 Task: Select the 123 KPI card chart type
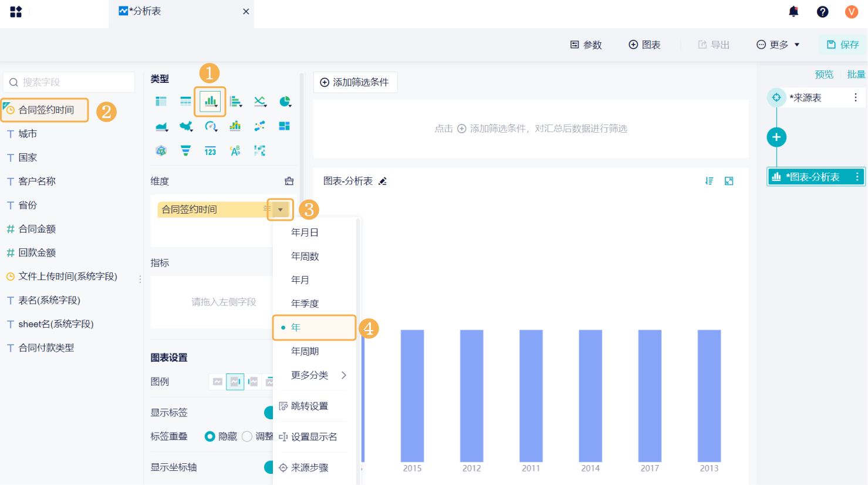coord(210,151)
